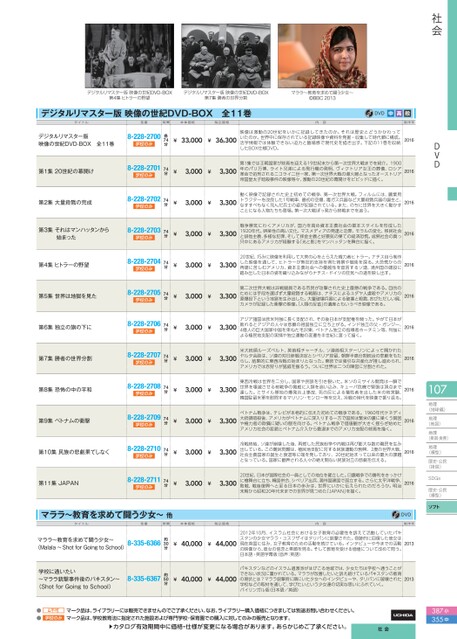Image resolution: width=457 pixels, height=639 pixels.
Task: Click orange badge under code 8-228-2702
Action: pos(144,207)
